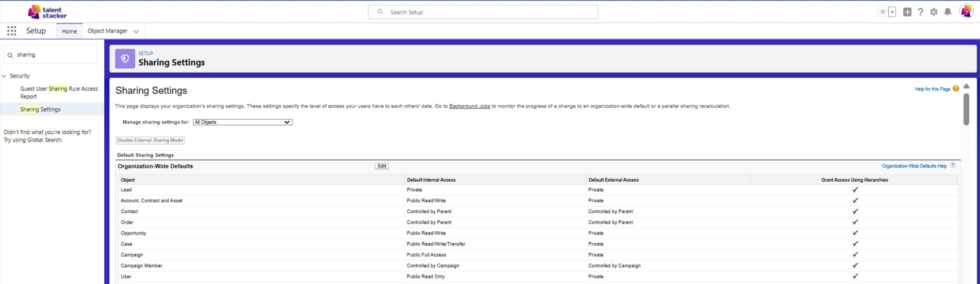Collapse the Security section in sidebar
Viewport: 980px width, 284px height.
(4, 76)
